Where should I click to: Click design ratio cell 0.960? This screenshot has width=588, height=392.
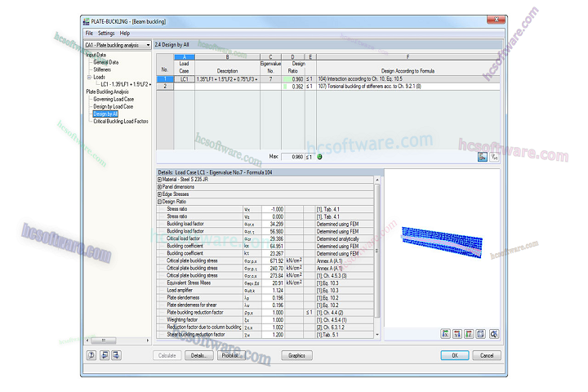[293, 78]
